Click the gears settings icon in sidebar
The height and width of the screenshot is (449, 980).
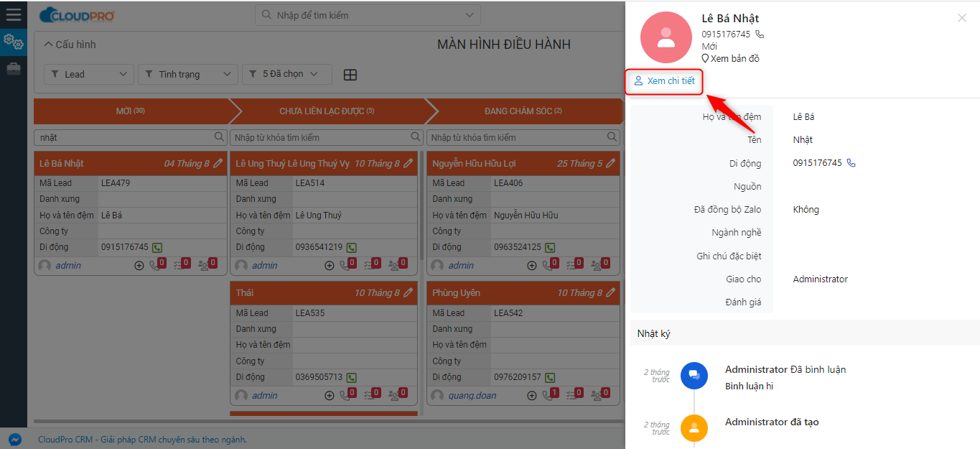pos(13,42)
